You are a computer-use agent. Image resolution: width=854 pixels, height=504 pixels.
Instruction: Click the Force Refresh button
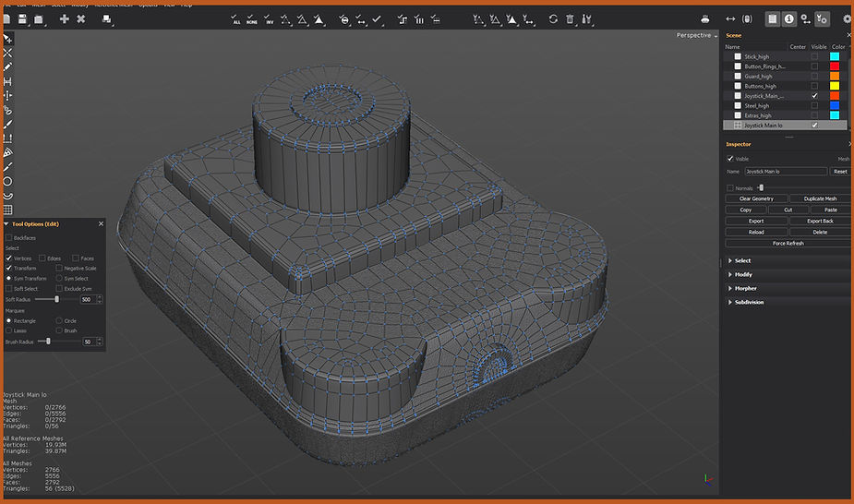point(788,244)
